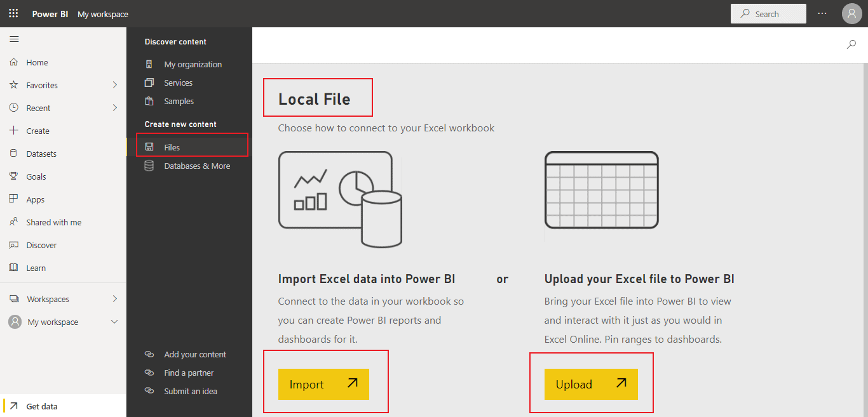Screen dimensions: 868x417
Task: Select the Goals trophy icon
Action: [x=14, y=176]
